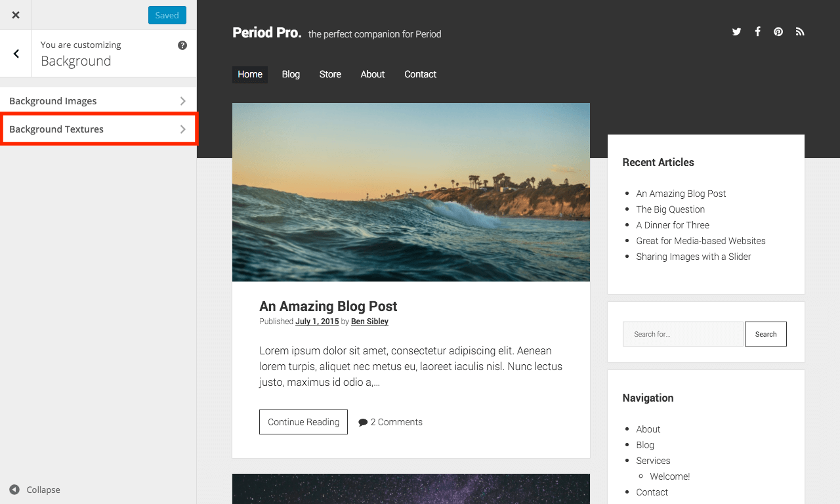Click the Saved button
The image size is (840, 504).
point(167,15)
